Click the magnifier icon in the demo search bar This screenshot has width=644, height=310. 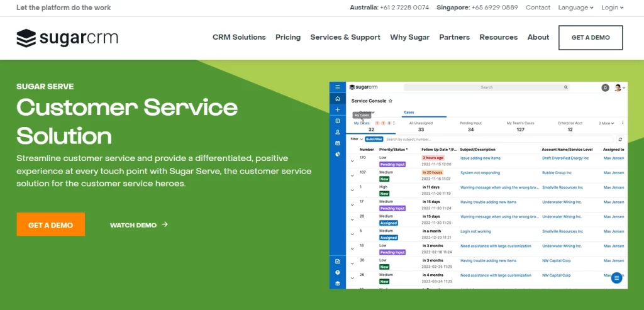[x=565, y=87]
